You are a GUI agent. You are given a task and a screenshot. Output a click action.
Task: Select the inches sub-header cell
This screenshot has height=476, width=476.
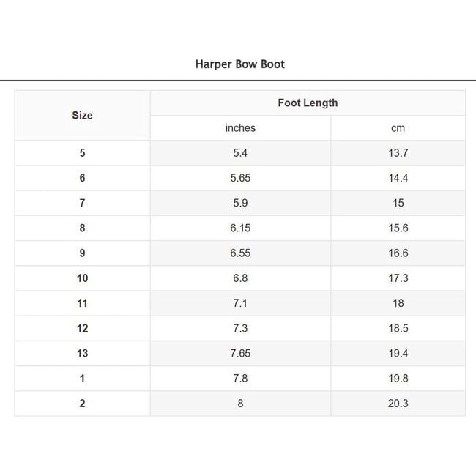click(240, 128)
